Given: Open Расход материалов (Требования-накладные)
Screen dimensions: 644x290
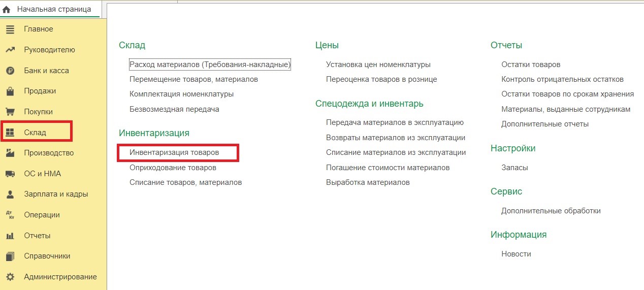Looking at the screenshot, I should (210, 65).
